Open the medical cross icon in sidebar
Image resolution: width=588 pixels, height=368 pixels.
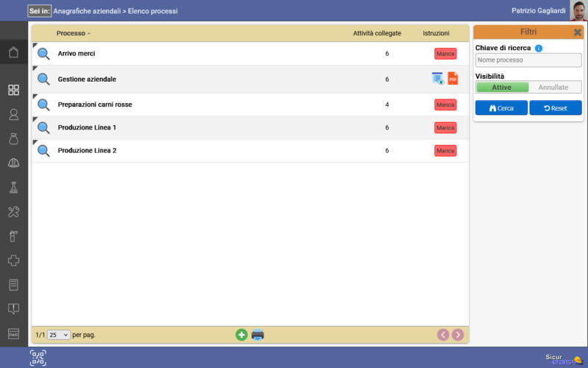[x=13, y=261]
